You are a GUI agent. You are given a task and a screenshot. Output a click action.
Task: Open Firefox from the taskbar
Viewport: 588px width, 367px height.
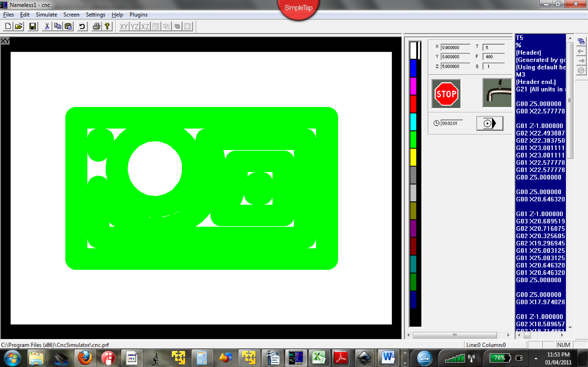point(85,358)
